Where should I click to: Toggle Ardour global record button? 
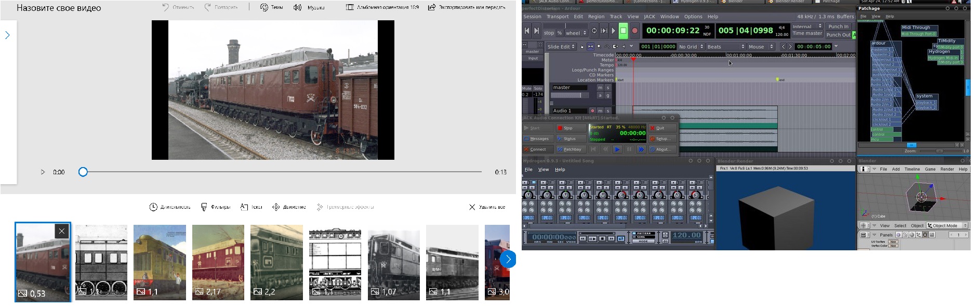[634, 31]
